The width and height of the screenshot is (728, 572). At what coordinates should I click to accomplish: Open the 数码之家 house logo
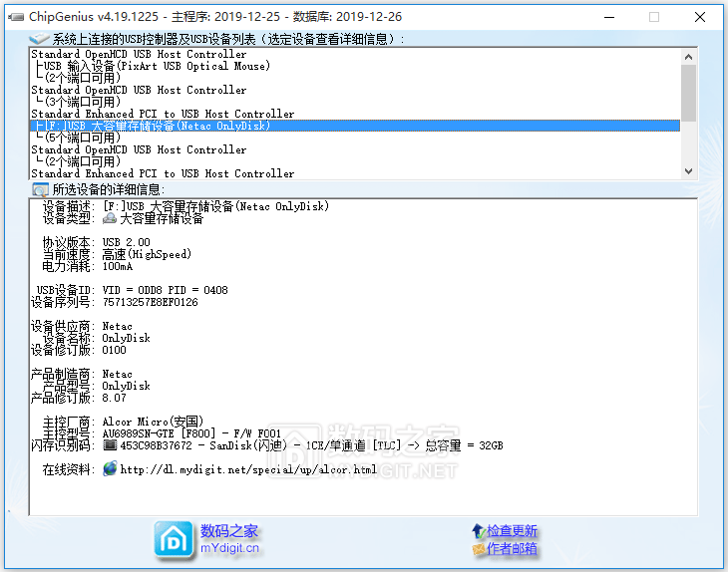coord(174,539)
